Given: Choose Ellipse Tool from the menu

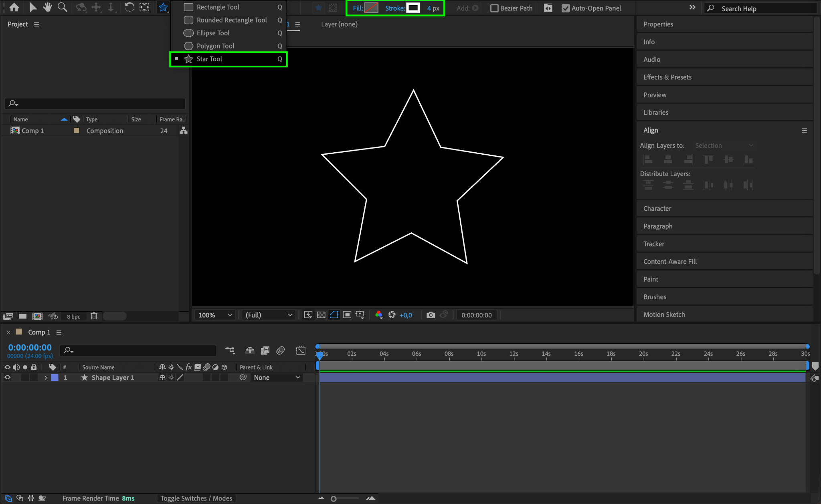Looking at the screenshot, I should pyautogui.click(x=213, y=33).
